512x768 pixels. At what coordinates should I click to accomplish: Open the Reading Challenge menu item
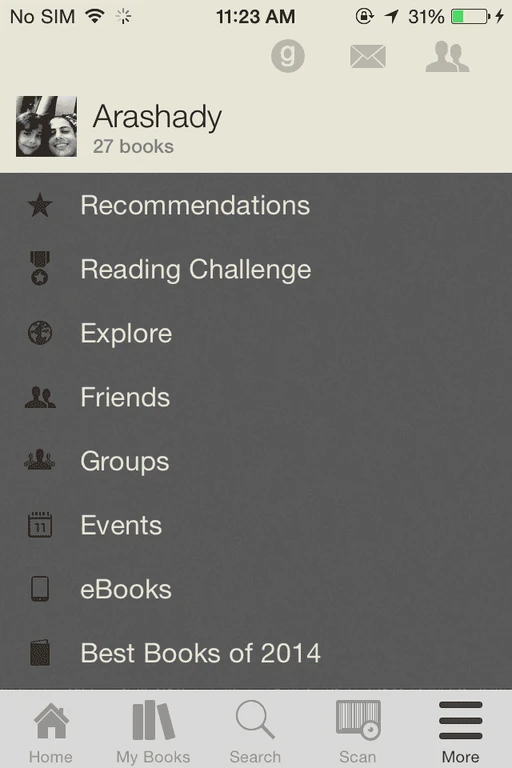(x=256, y=269)
